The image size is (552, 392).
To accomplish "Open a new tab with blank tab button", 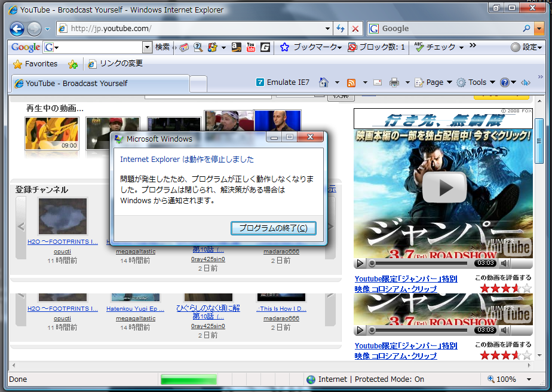I will (x=198, y=84).
